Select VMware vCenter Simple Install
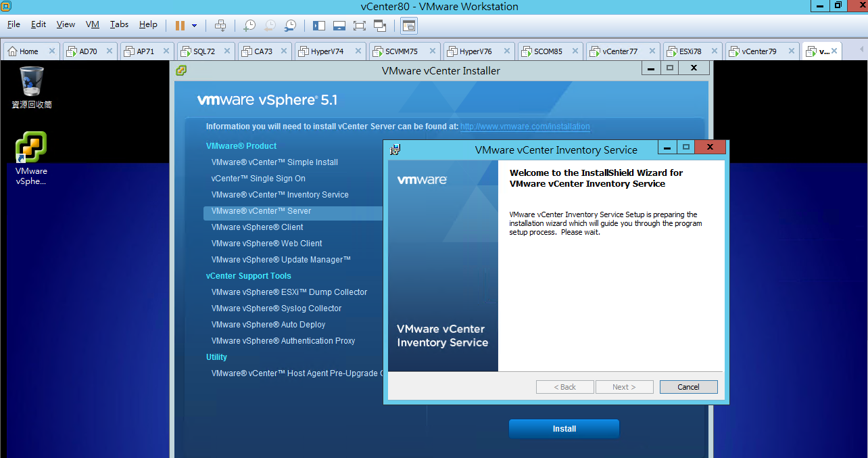 [274, 162]
